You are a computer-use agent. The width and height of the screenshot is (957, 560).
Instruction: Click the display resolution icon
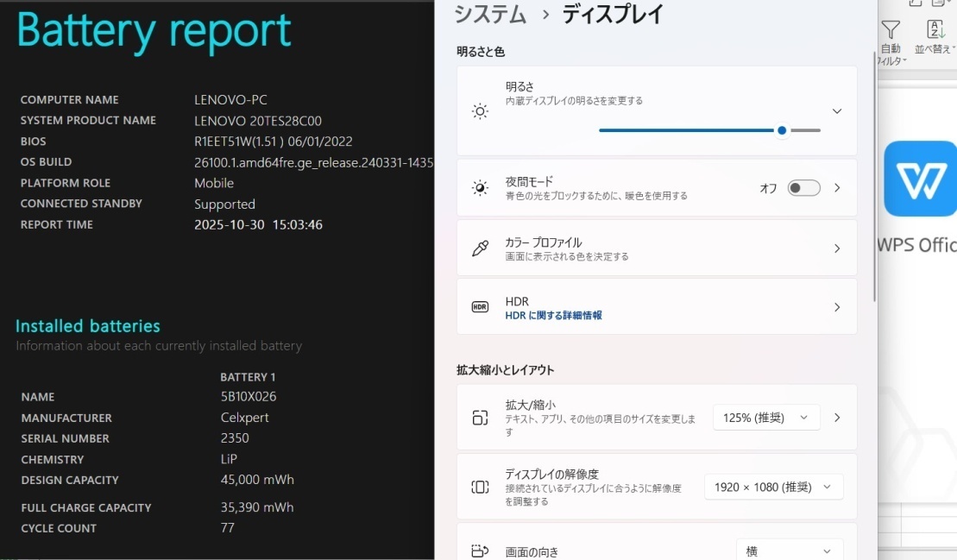[x=481, y=487]
